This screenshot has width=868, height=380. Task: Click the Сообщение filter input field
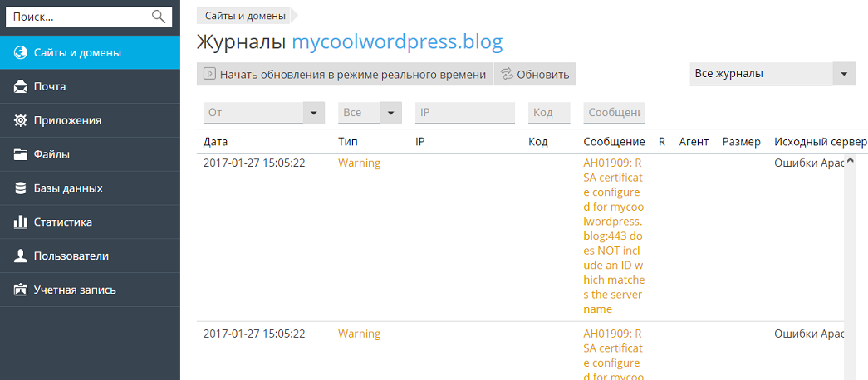pos(615,113)
